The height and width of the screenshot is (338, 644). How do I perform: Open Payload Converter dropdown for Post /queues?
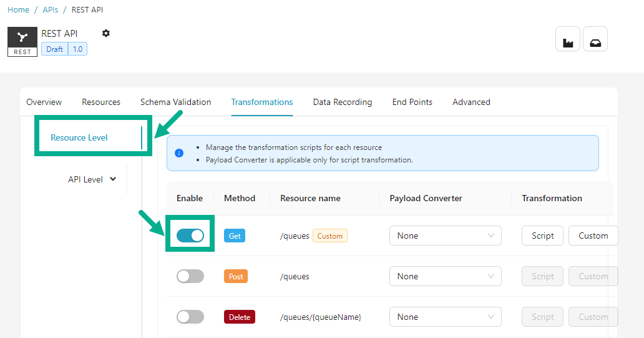[445, 276]
